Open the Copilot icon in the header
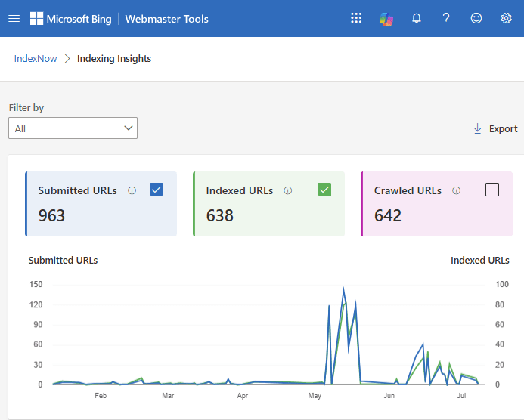Viewport: 524px width, 420px height. 386,19
